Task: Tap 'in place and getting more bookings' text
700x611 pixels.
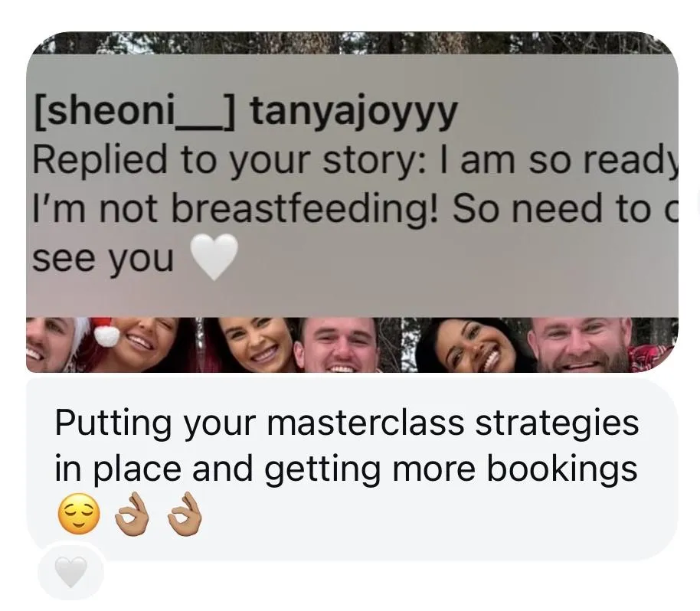Action: [346, 469]
